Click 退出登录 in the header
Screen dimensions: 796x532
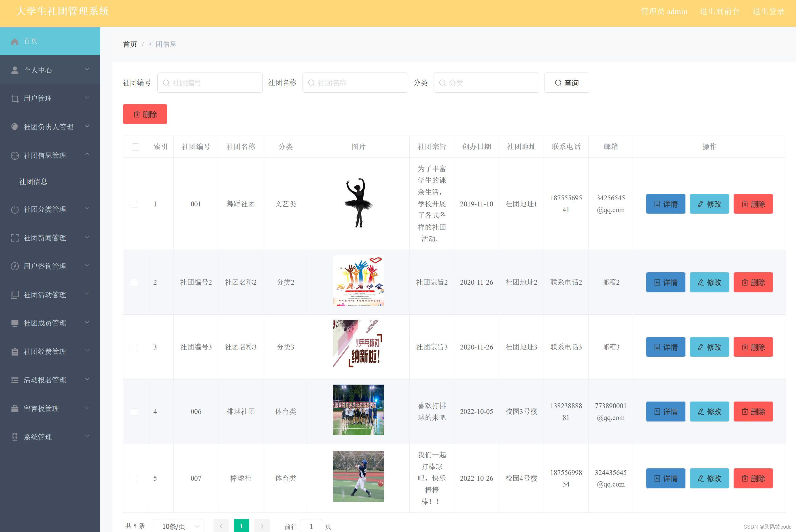click(768, 12)
